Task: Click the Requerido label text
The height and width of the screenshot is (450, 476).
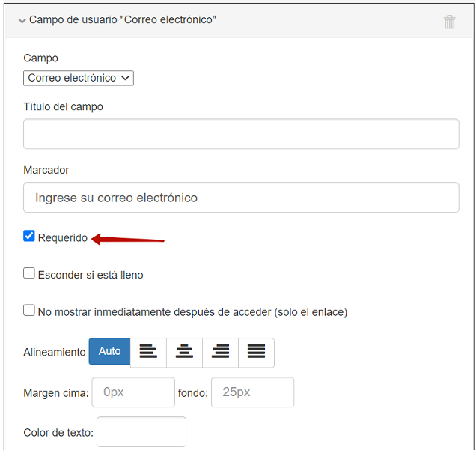Action: point(63,238)
